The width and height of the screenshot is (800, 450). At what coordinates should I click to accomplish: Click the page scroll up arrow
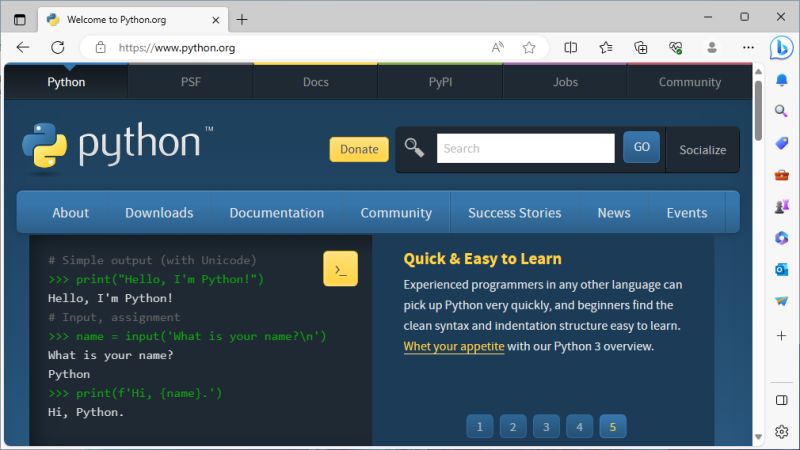coord(758,71)
